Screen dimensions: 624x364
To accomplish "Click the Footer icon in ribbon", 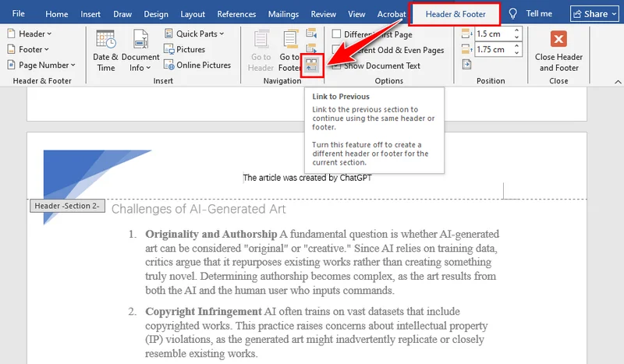I will pyautogui.click(x=11, y=49).
